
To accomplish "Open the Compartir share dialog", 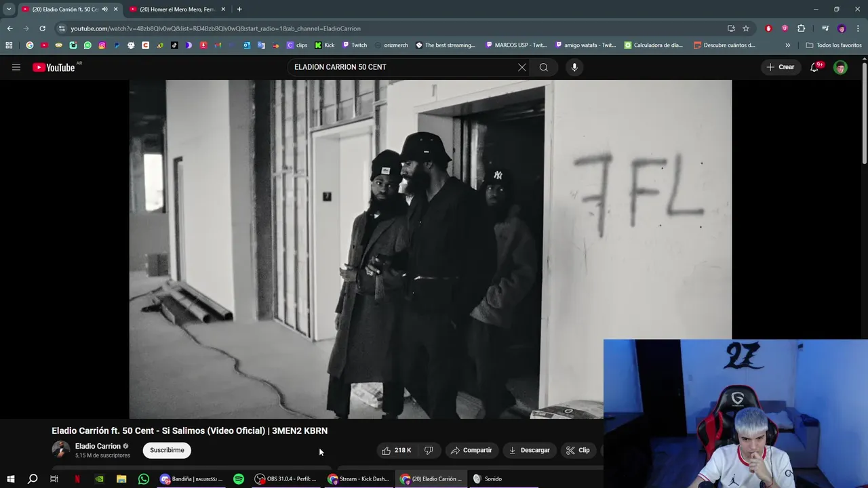I will (472, 450).
